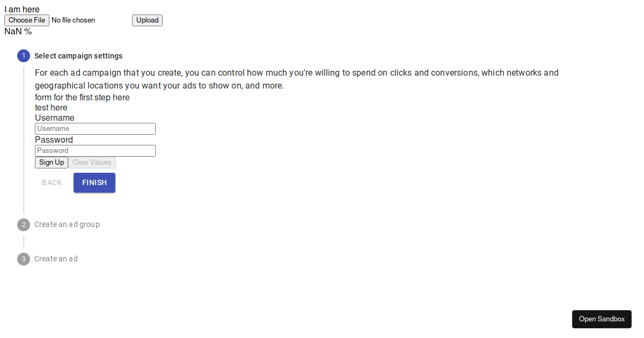The width and height of the screenshot is (644, 338).
Task: Click the step 2 circle icon
Action: 24,224
